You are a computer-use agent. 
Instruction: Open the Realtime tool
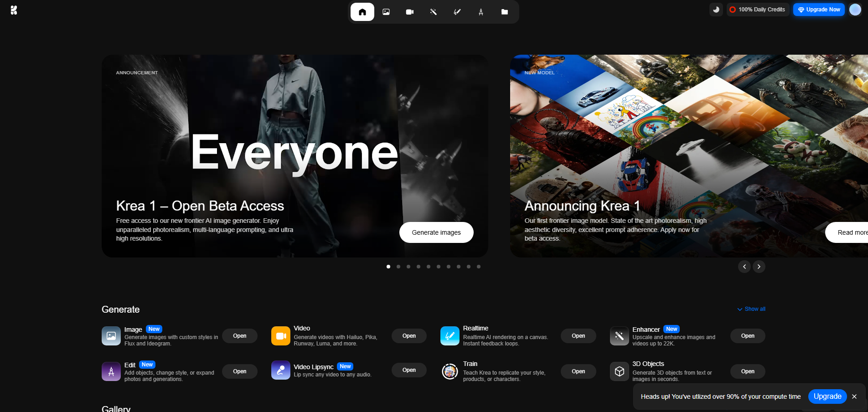pyautogui.click(x=579, y=336)
